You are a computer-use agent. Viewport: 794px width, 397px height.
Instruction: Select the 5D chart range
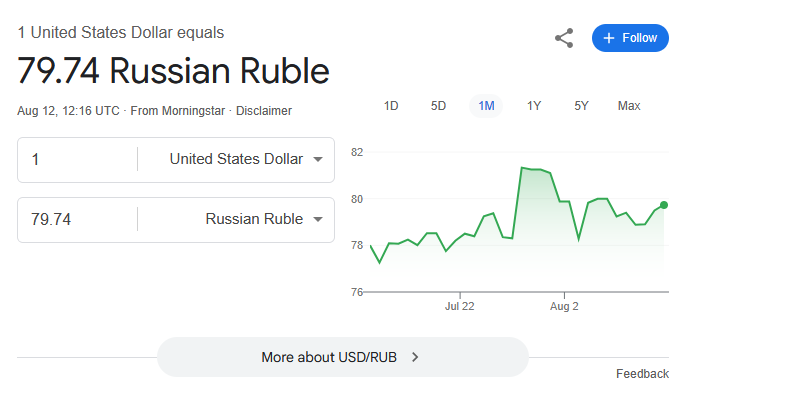(439, 106)
